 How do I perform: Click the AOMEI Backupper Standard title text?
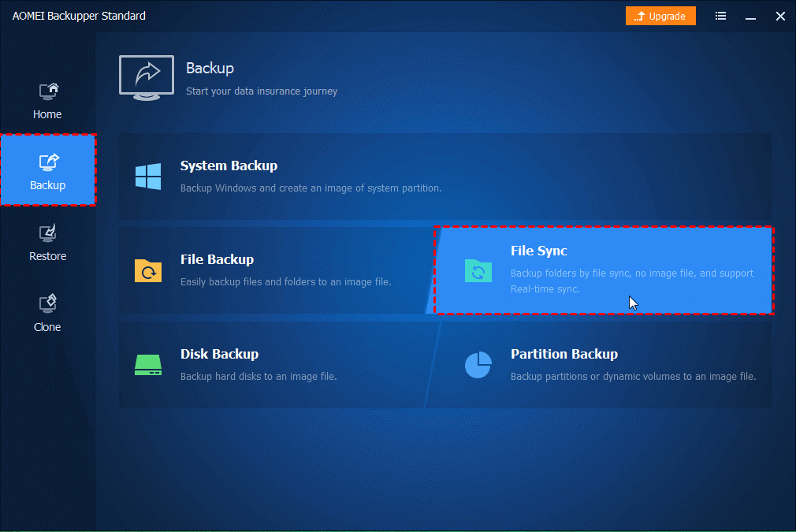point(79,16)
